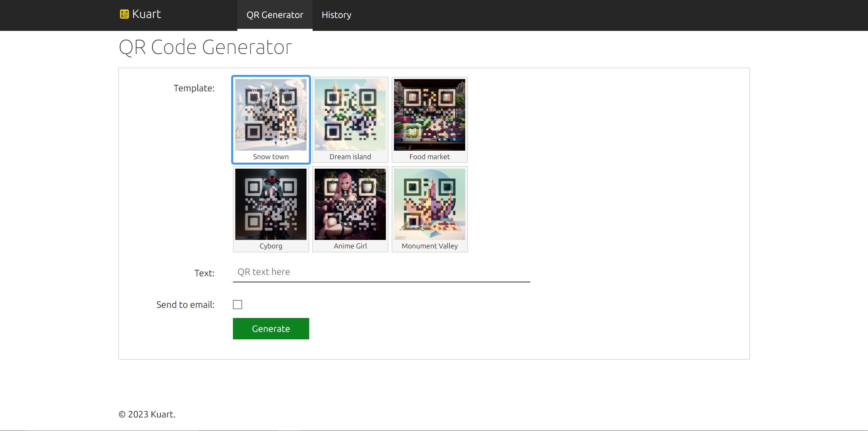Open the QR Generator tab
This screenshot has height=431, width=868.
click(275, 15)
